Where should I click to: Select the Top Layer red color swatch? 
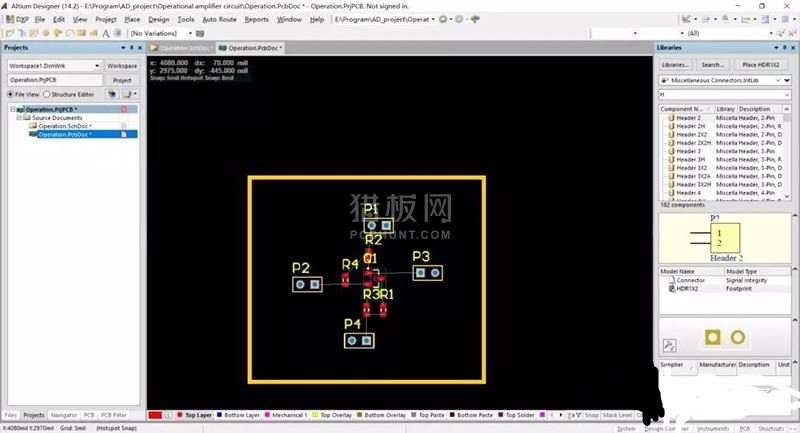[155, 415]
